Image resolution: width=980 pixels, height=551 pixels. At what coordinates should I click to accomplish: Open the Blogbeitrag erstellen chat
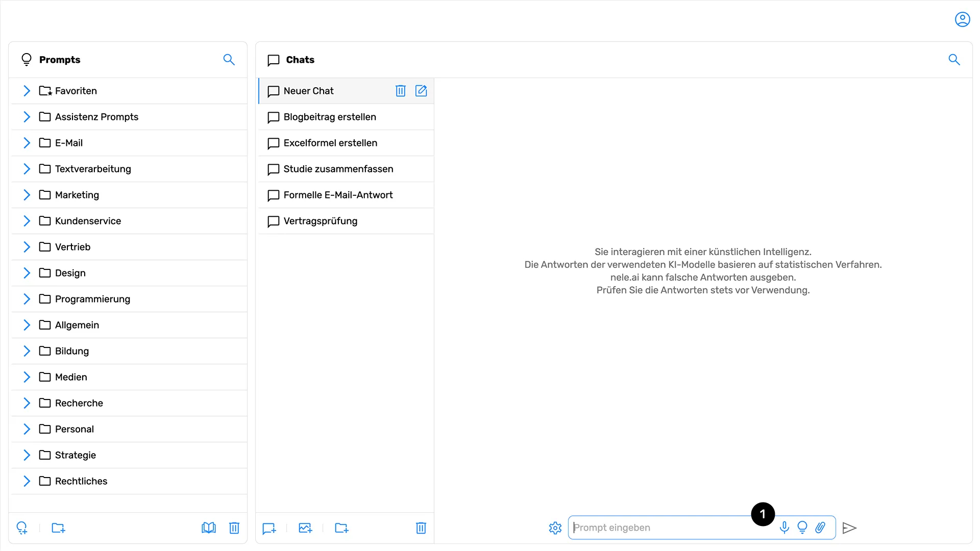coord(330,117)
